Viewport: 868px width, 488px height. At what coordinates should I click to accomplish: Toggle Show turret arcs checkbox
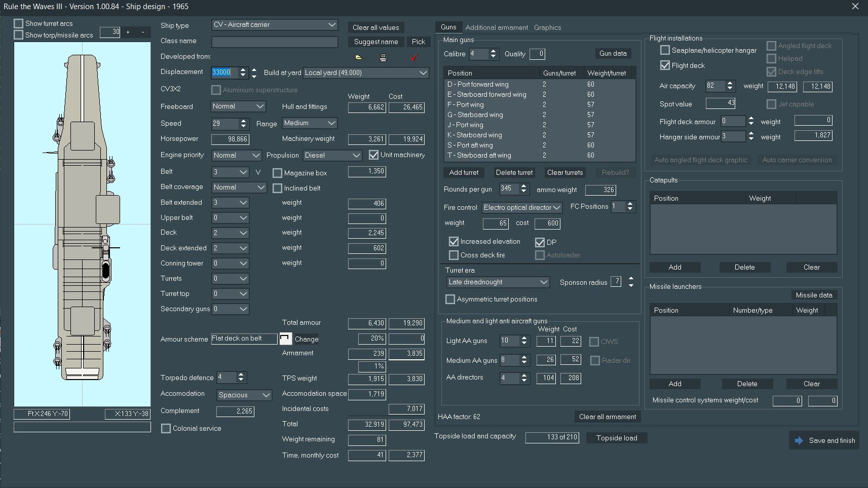[19, 23]
